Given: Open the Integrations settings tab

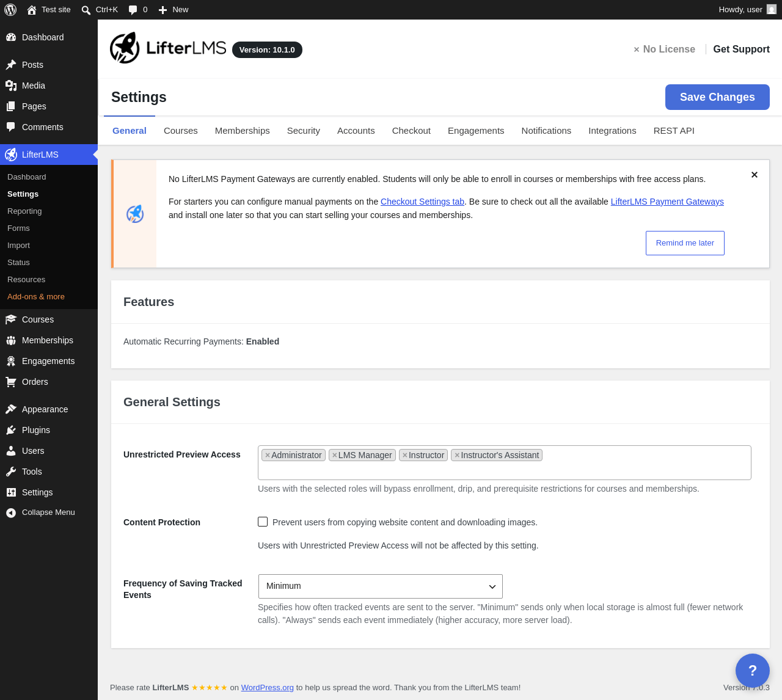Looking at the screenshot, I should [x=612, y=131].
